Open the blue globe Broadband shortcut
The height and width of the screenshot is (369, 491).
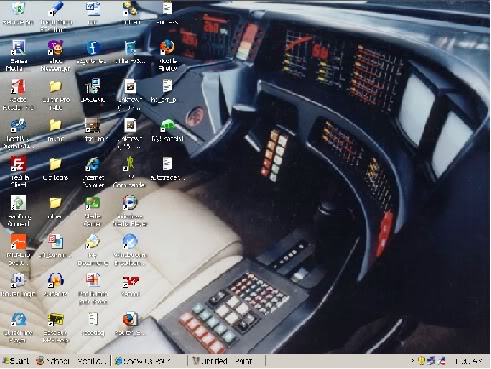(130, 242)
